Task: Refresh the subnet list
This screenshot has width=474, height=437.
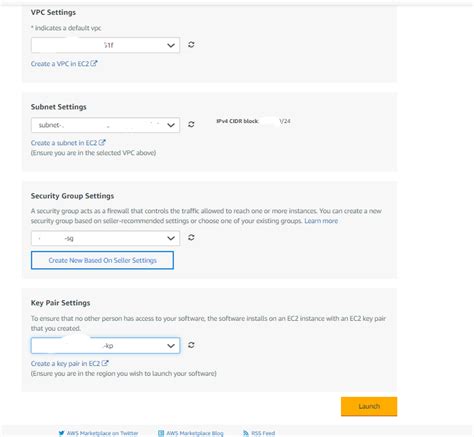Action: (191, 124)
